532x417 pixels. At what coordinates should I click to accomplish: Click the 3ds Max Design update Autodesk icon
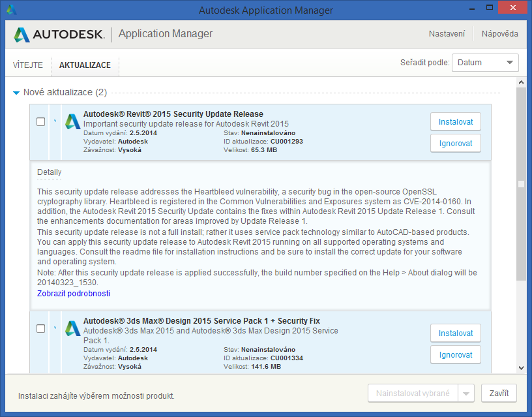tap(73, 328)
